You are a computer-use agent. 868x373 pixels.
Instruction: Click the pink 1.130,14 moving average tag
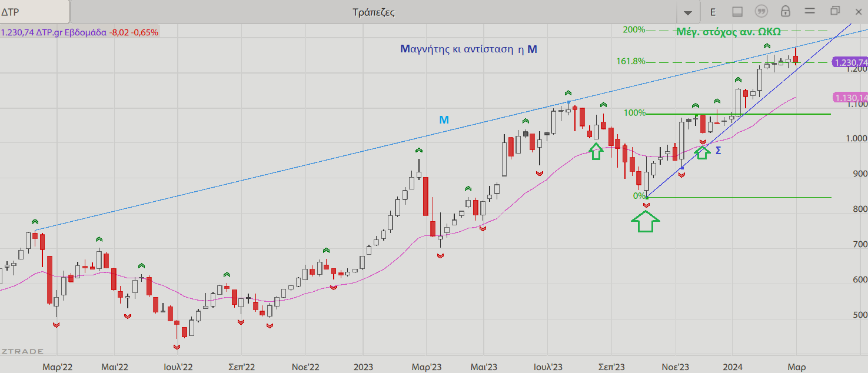pyautogui.click(x=850, y=98)
